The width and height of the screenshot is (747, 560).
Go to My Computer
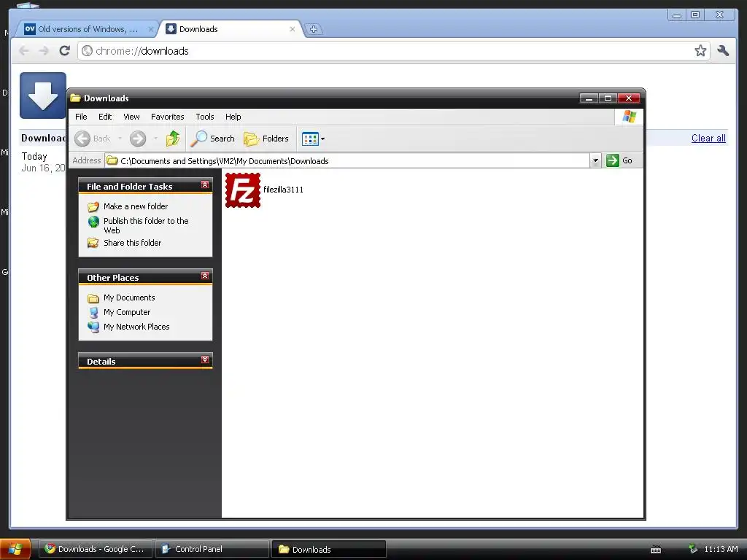(127, 312)
